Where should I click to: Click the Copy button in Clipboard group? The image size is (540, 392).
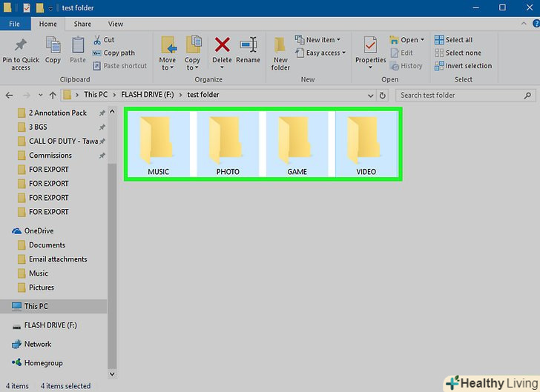point(53,50)
